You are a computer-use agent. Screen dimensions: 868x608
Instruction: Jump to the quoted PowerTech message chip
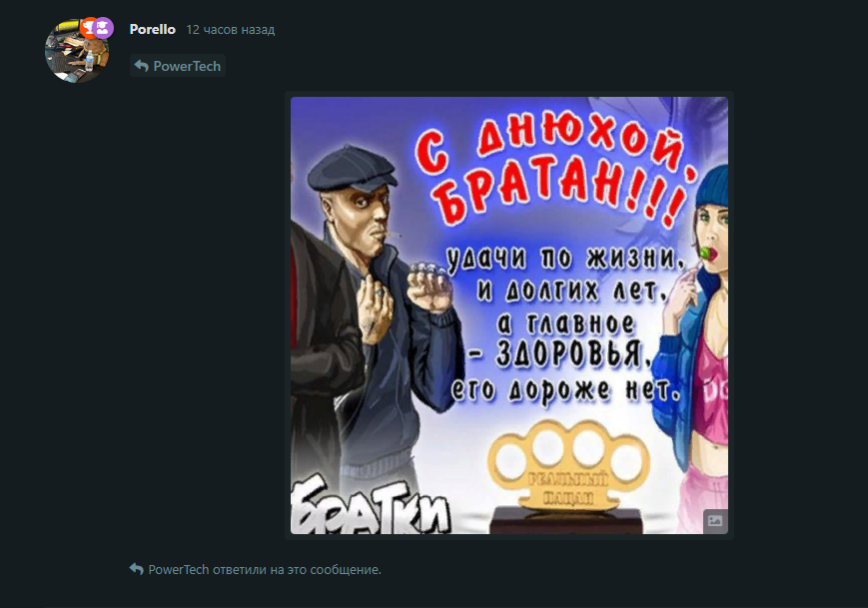click(x=178, y=66)
